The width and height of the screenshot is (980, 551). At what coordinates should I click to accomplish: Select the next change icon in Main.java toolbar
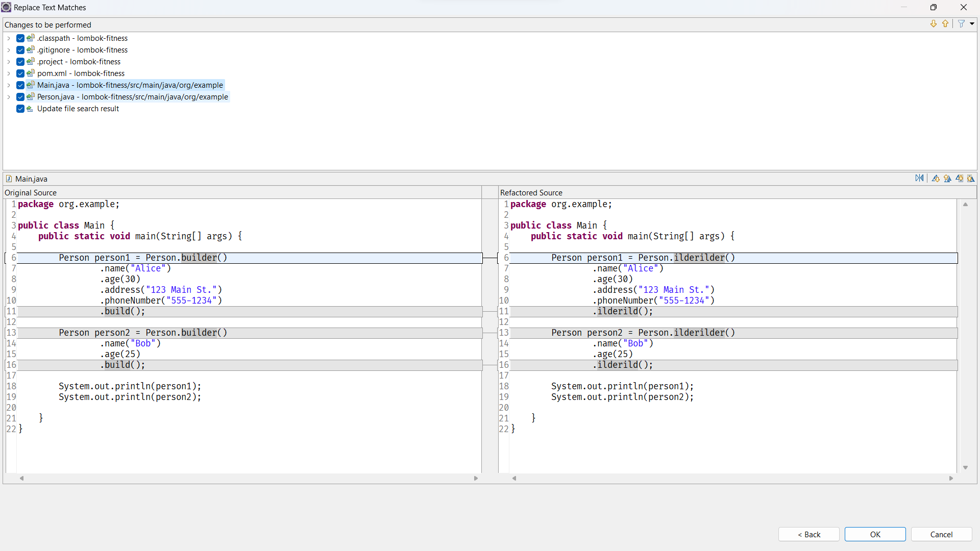[x=961, y=178]
